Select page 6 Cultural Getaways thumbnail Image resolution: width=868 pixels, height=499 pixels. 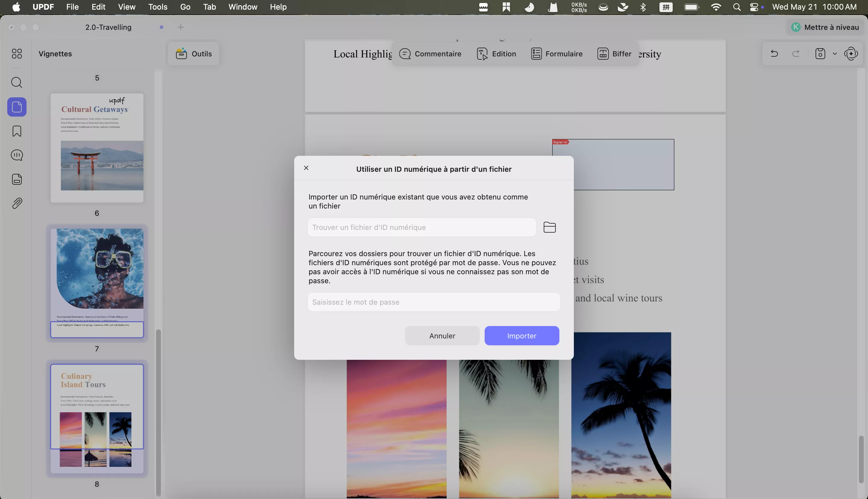tap(97, 148)
